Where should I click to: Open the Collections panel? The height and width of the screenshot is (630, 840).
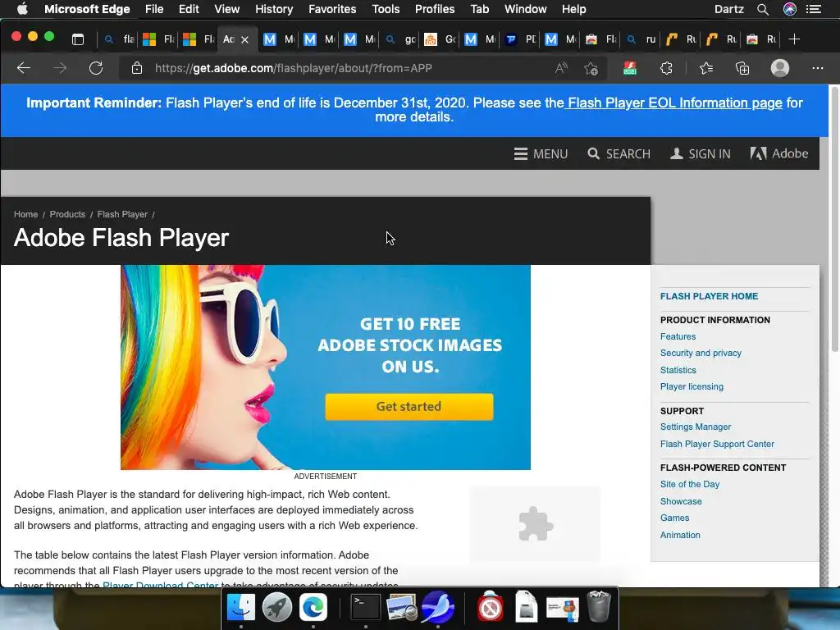[x=742, y=68]
